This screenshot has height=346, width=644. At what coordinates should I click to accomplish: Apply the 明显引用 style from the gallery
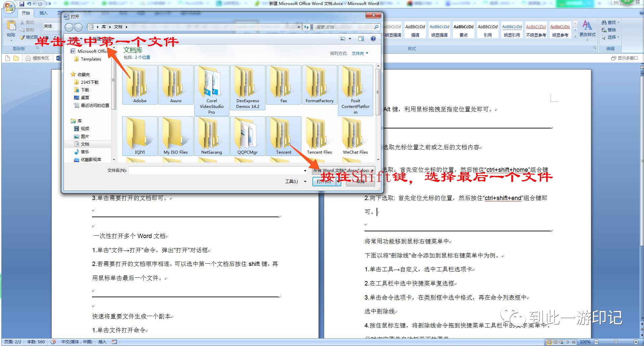[x=512, y=30]
